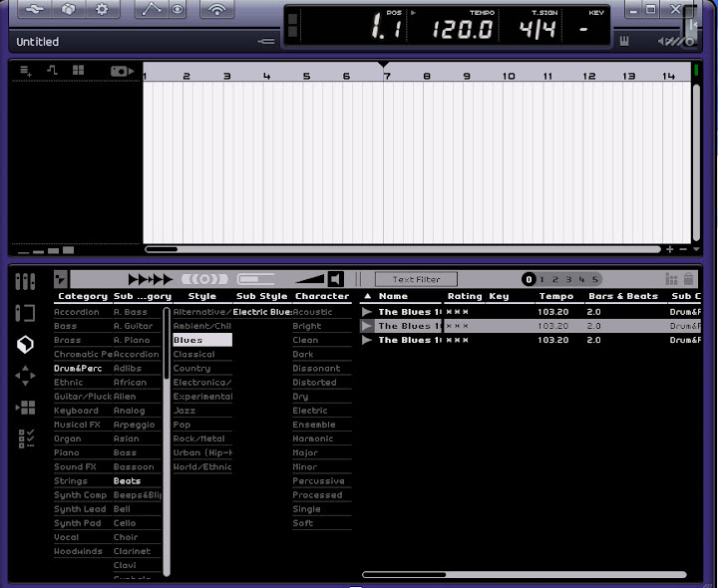Toggle the preview speaker icon in browser

(x=336, y=280)
